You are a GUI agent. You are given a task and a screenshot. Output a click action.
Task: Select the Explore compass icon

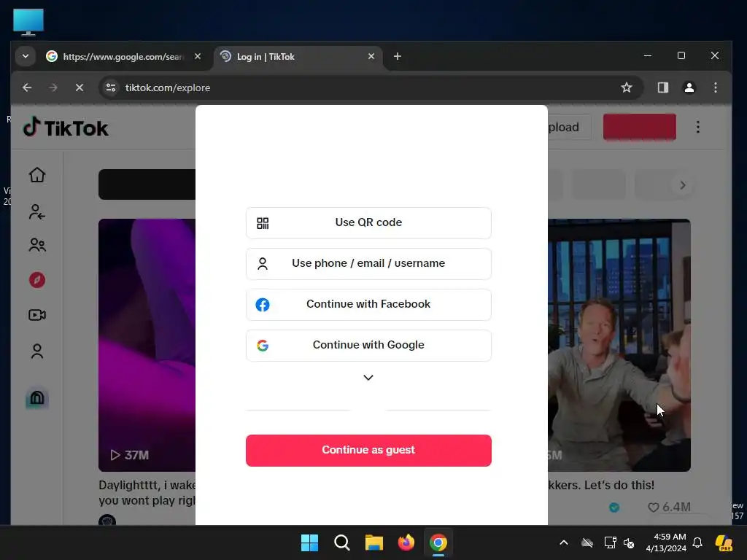tap(37, 280)
